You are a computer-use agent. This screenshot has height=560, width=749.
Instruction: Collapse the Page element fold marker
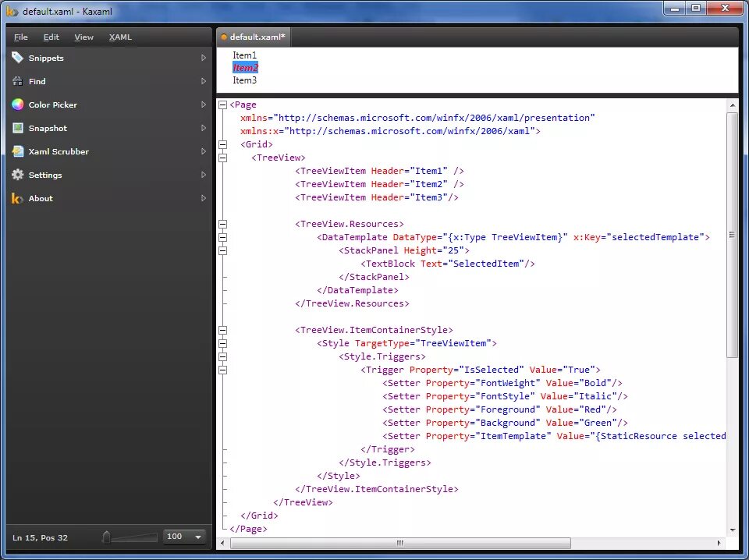tap(222, 105)
